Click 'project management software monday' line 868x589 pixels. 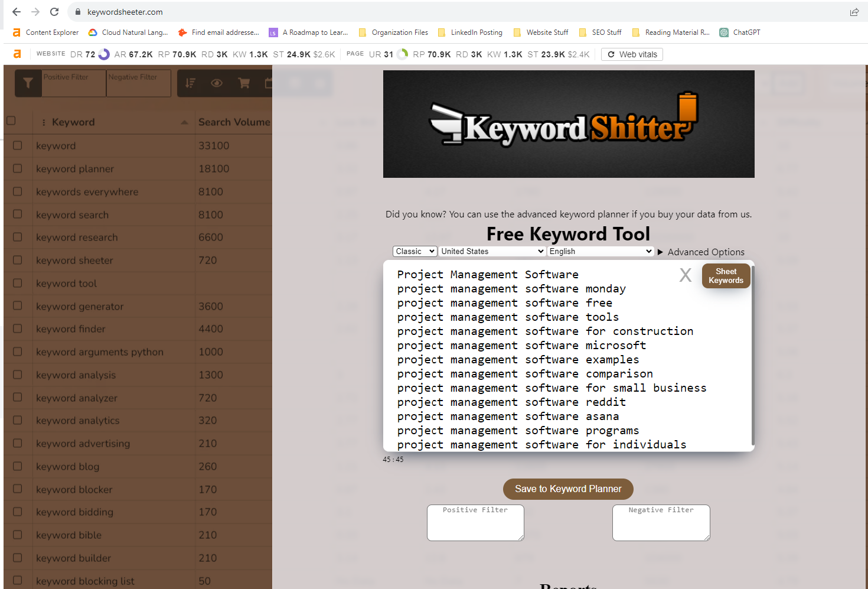pos(511,289)
